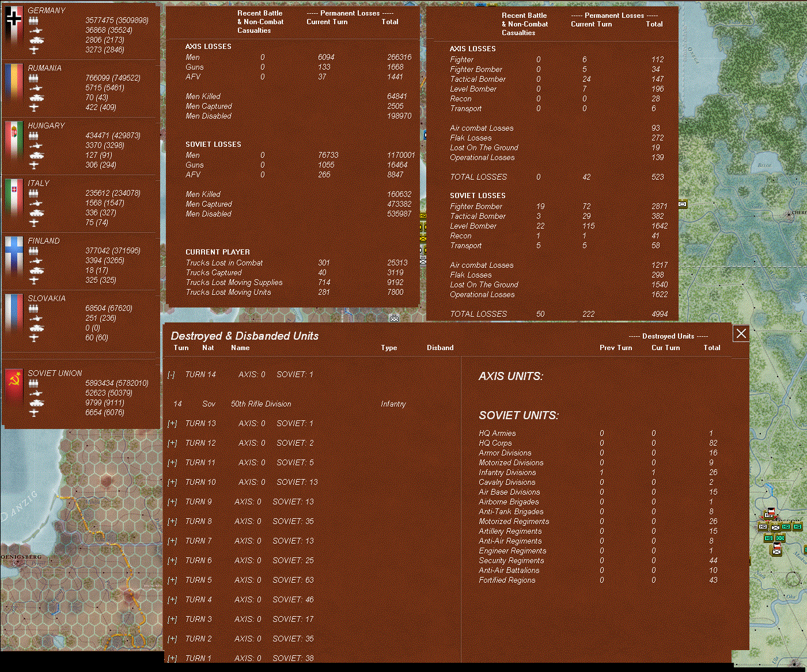The height and width of the screenshot is (672, 807).
Task: Click the HQ Corps row label
Action: [495, 443]
